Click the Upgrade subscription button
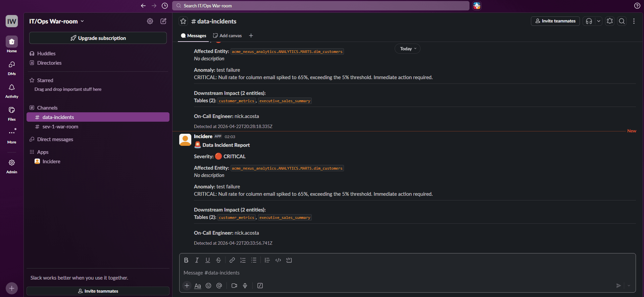Viewport: 644px width, 297px height. click(98, 38)
